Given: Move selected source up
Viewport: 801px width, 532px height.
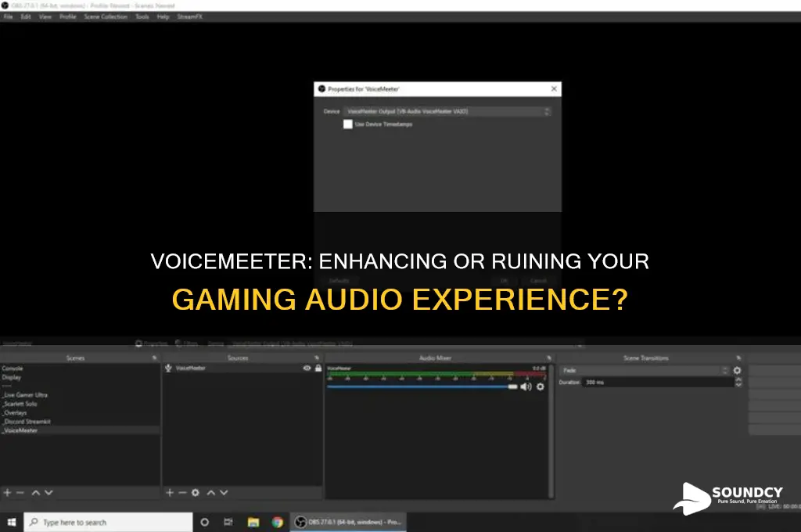Looking at the screenshot, I should [x=211, y=493].
